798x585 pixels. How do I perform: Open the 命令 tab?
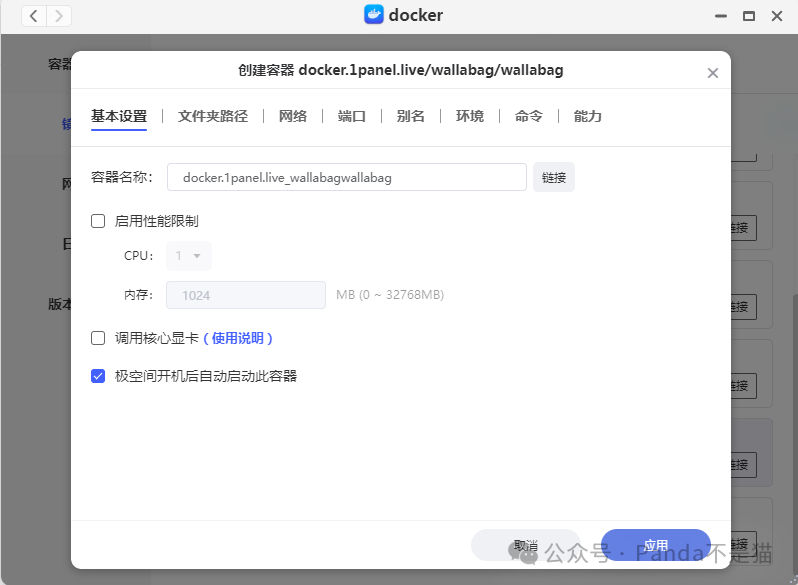(529, 117)
